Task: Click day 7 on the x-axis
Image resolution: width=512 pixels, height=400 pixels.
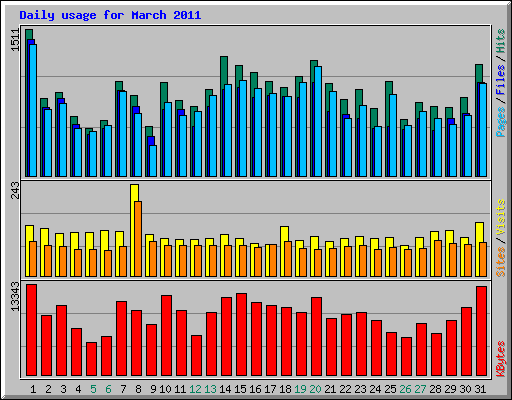Action: click(x=123, y=389)
